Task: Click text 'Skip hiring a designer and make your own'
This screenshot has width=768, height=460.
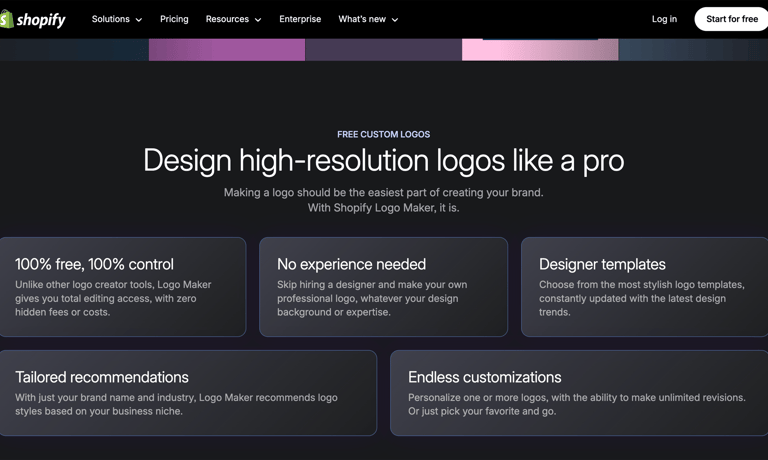Action: pos(372,285)
